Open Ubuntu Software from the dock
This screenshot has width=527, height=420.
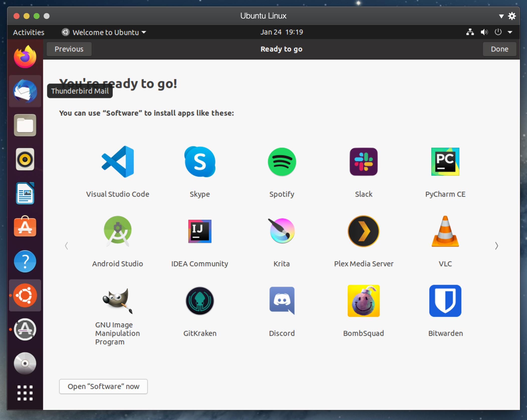tap(25, 227)
